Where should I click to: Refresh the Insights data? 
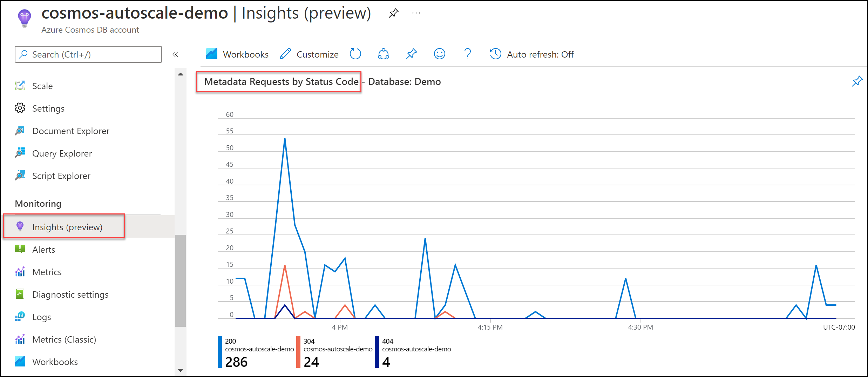click(x=355, y=54)
